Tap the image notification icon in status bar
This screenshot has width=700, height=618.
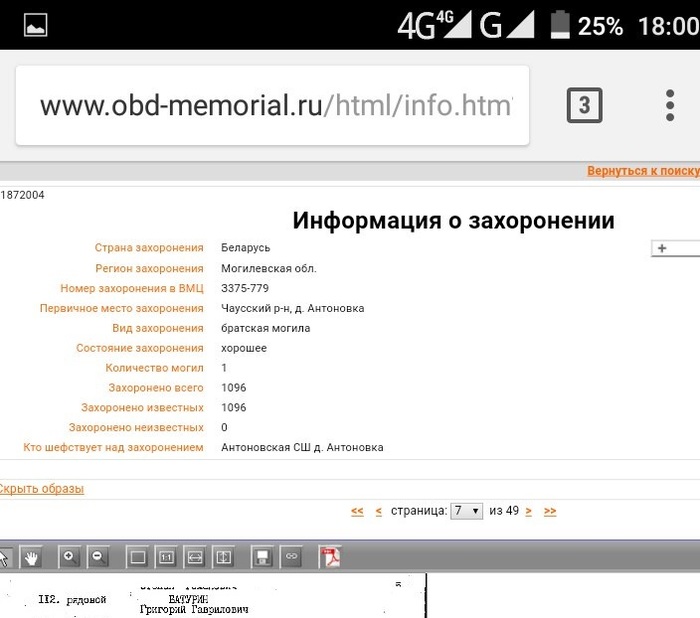(x=35, y=25)
